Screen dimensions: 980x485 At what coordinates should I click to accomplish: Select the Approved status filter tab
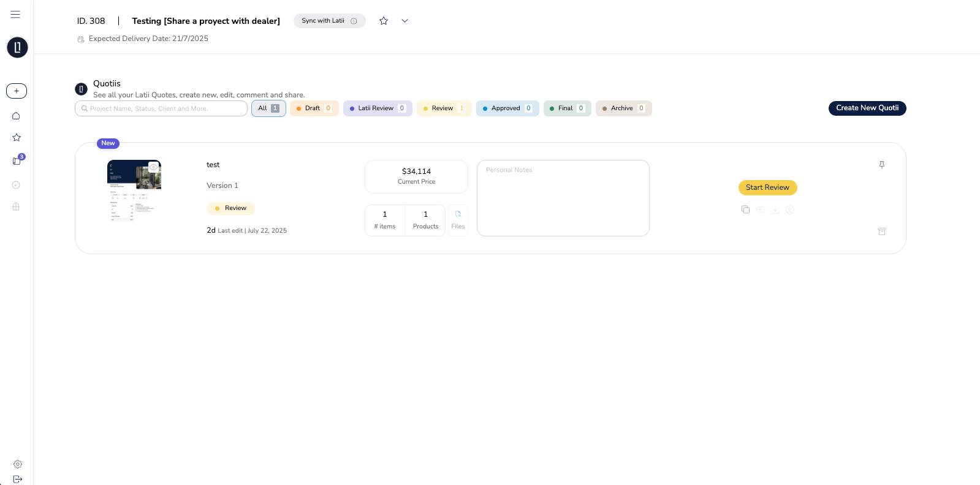point(507,108)
